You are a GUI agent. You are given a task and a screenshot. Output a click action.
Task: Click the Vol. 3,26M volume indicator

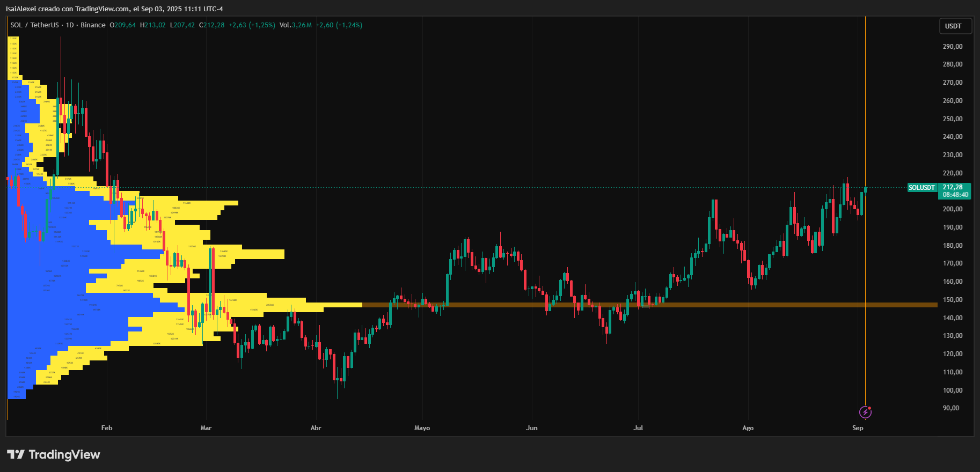pyautogui.click(x=295, y=25)
